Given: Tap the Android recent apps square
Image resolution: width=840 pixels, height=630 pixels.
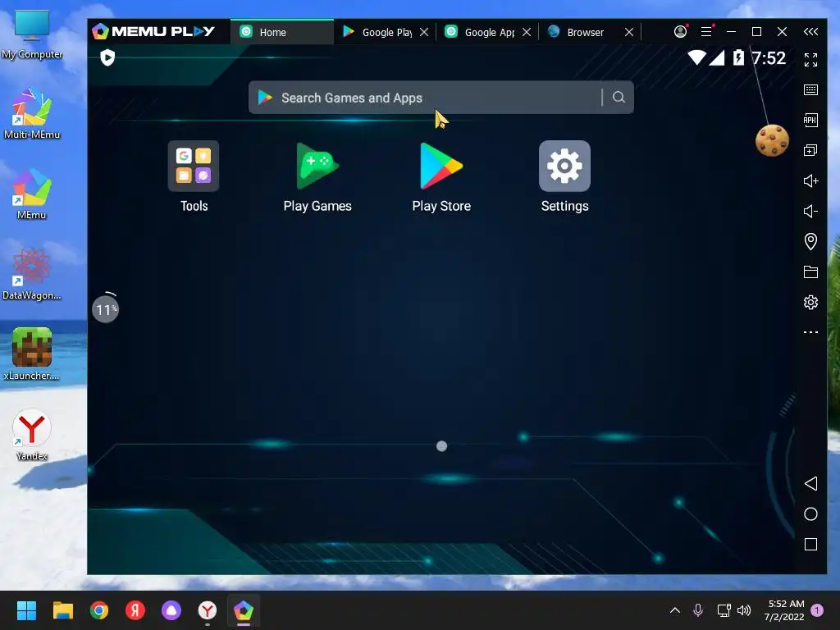Looking at the screenshot, I should pyautogui.click(x=810, y=545).
